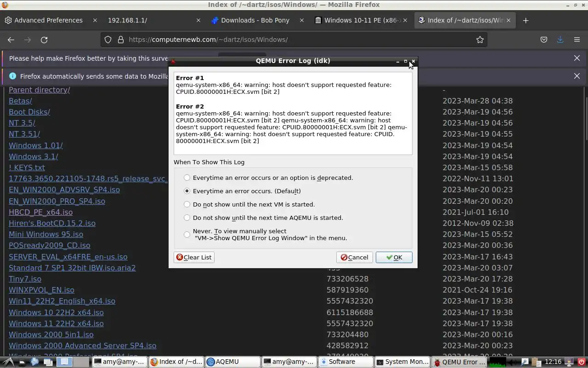Click the show desktop windows icon in taskbar
588x368 pixels.
pos(48,362)
